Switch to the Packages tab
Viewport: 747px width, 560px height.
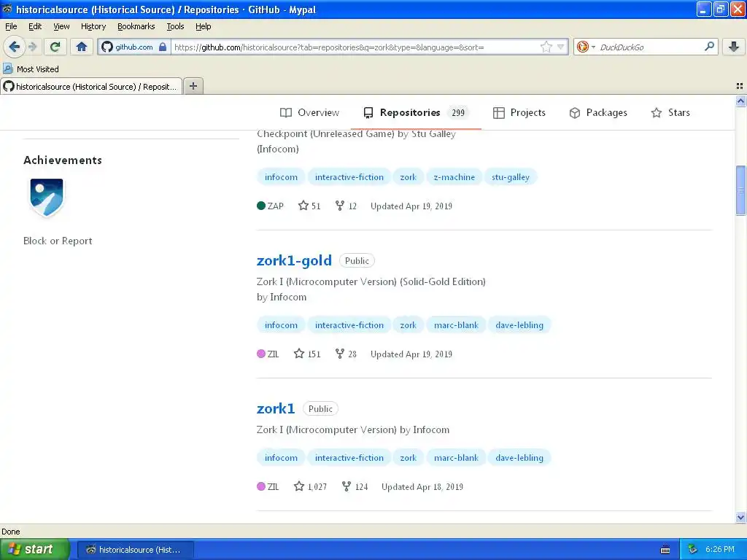pyautogui.click(x=598, y=112)
